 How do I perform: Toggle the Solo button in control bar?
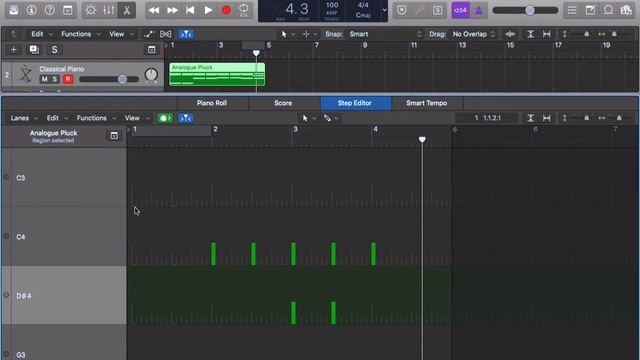tap(437, 10)
